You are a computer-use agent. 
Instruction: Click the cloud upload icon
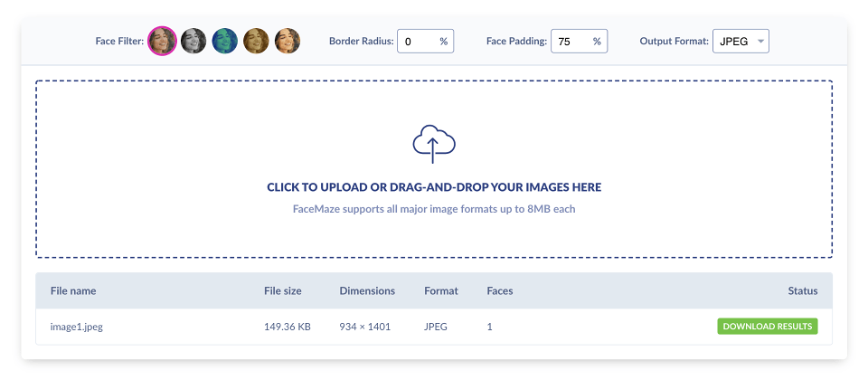pos(434,144)
